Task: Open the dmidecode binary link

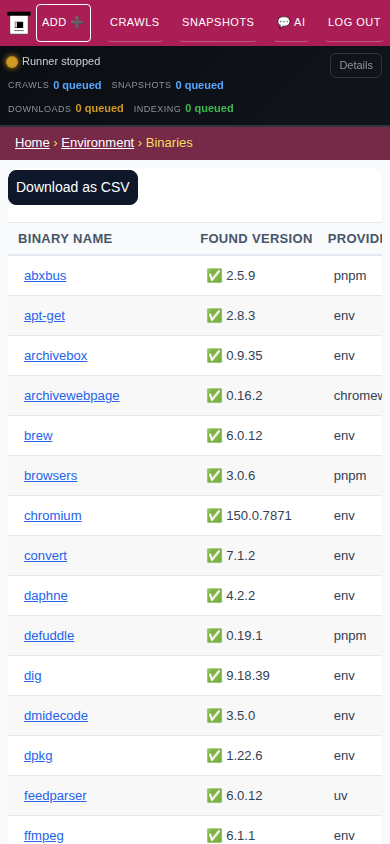Action: [x=56, y=716]
